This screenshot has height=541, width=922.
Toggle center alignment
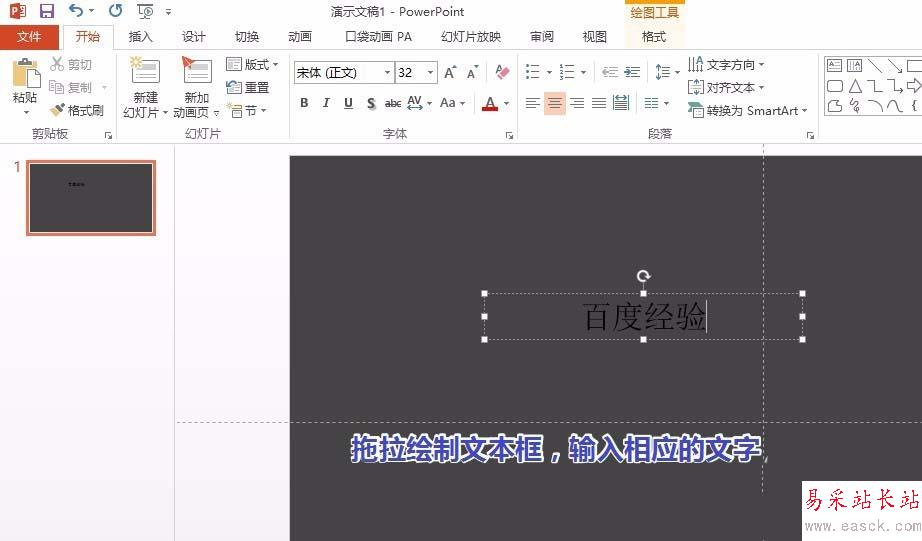[554, 103]
